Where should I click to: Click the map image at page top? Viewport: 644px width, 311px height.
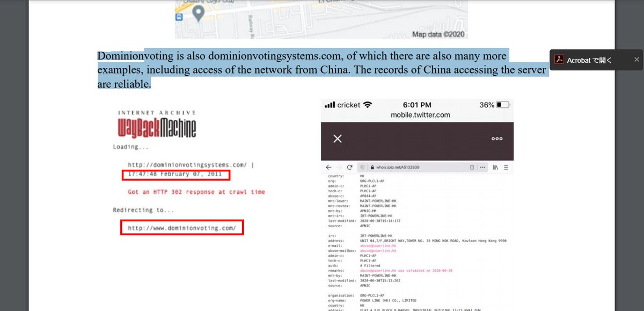tap(321, 19)
